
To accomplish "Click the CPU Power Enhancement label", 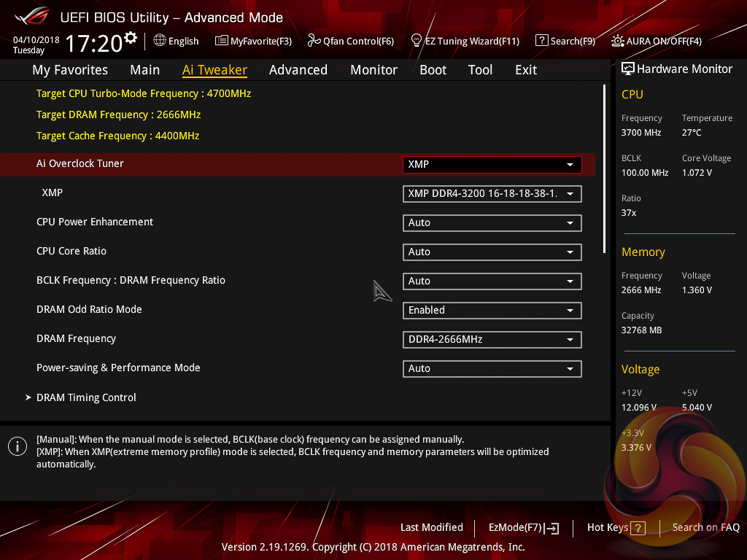I will tap(95, 222).
